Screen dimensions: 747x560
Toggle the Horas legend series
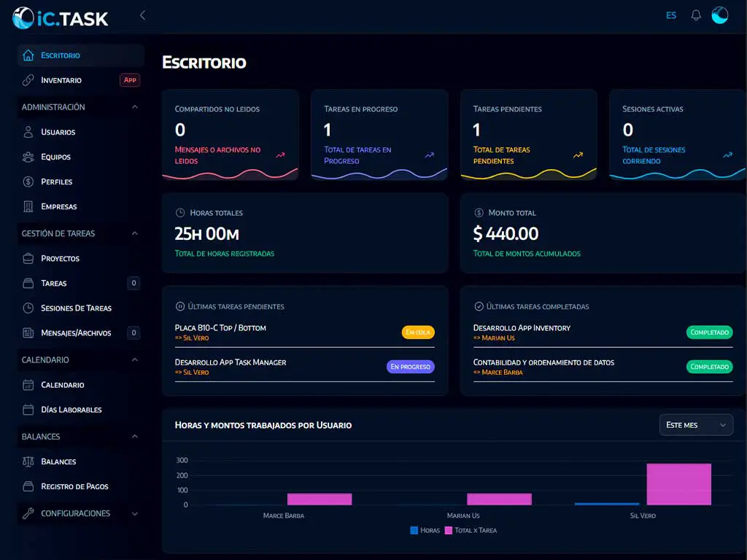pos(425,530)
